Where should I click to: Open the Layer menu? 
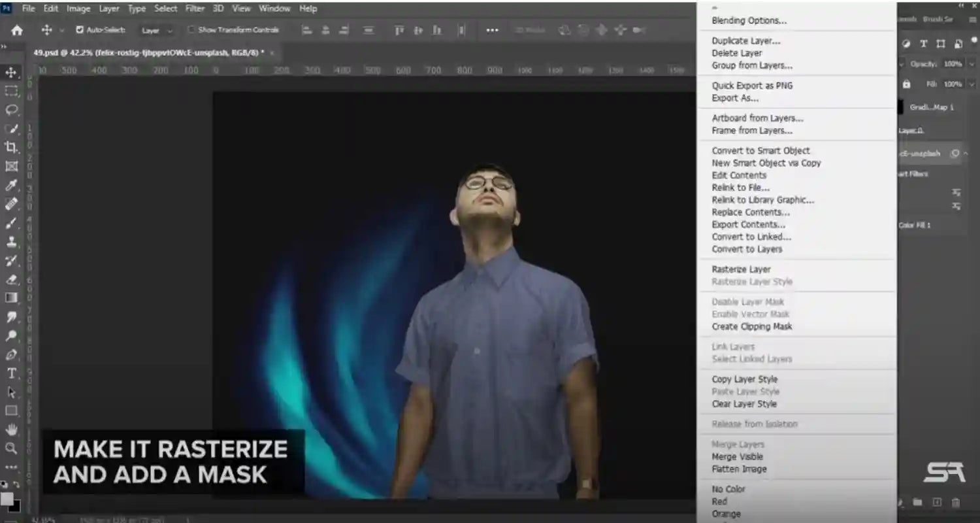pyautogui.click(x=109, y=8)
